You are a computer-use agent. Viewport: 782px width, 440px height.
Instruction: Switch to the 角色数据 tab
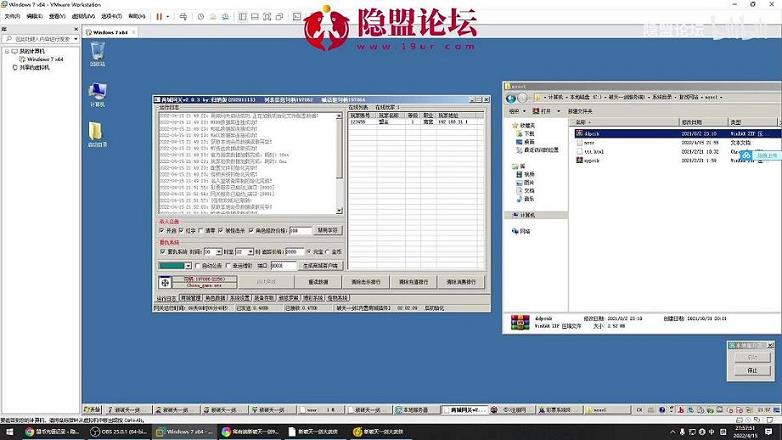215,298
